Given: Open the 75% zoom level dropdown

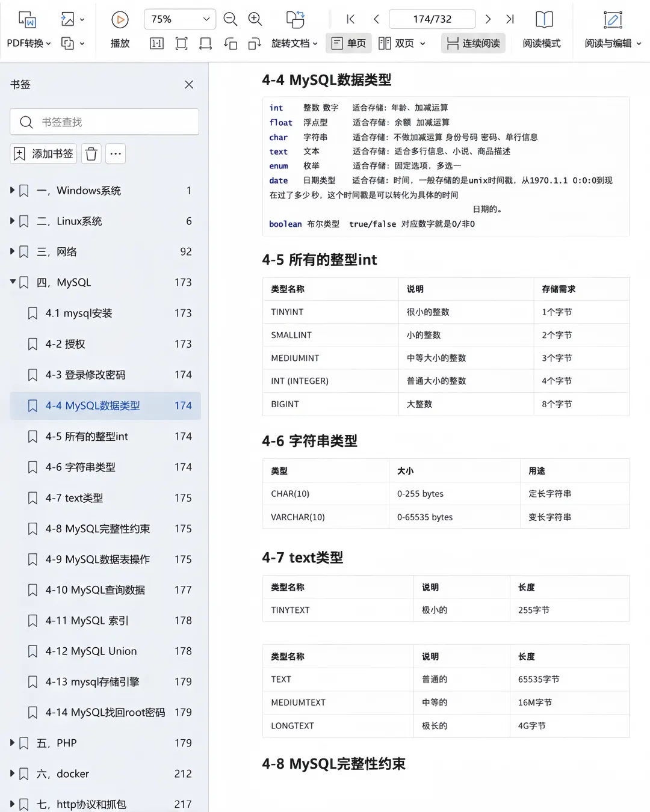Looking at the screenshot, I should coord(180,19).
